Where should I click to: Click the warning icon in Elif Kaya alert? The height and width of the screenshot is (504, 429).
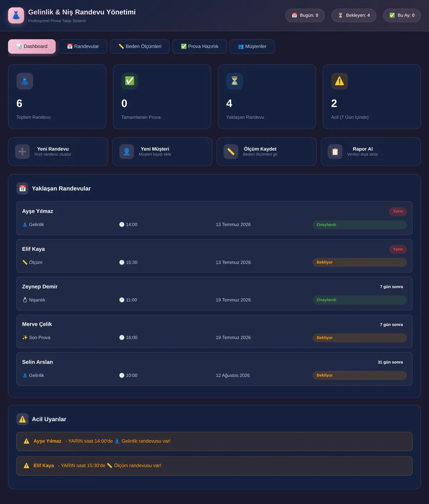point(26,465)
